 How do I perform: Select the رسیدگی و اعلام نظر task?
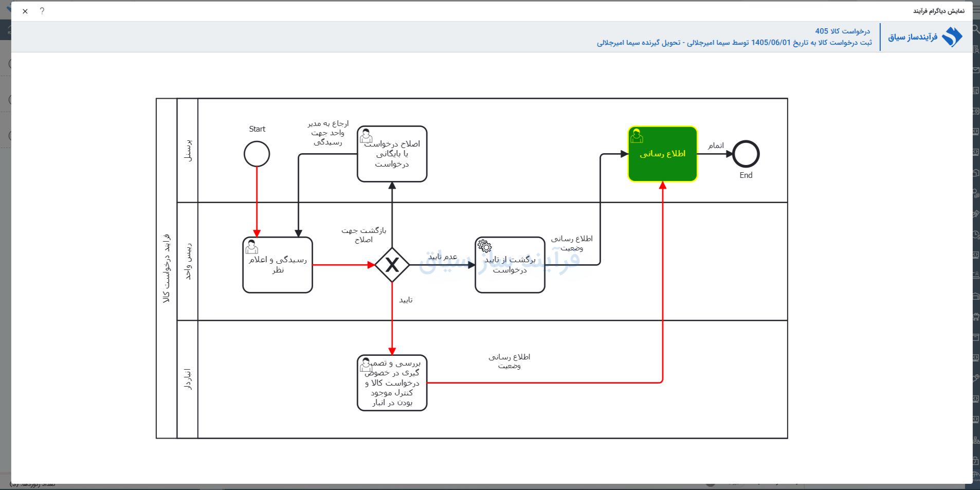[x=278, y=265]
